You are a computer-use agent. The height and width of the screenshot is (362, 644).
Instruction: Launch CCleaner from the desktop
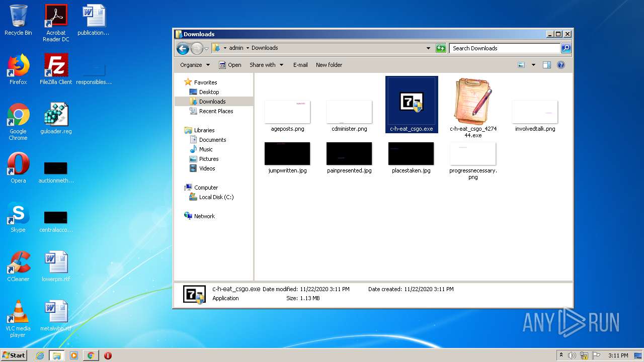(x=18, y=266)
